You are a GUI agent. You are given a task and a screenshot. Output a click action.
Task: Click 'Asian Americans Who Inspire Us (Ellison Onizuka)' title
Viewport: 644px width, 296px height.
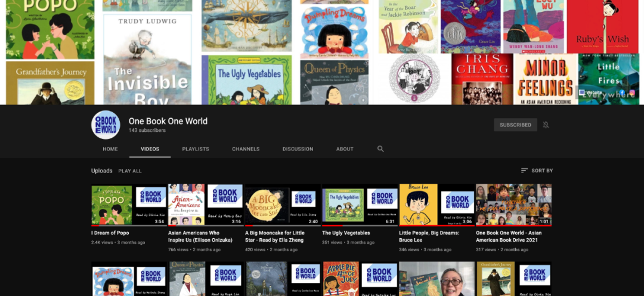200,236
